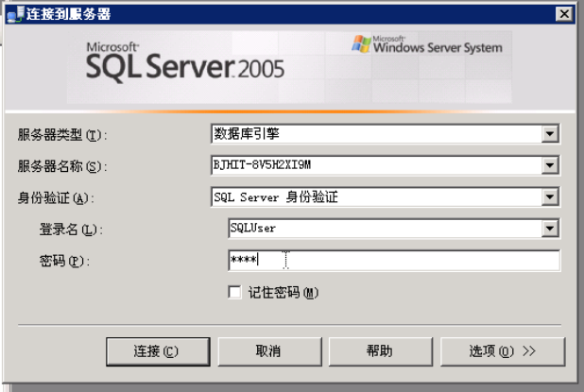Open help via the 帮助 button

tap(380, 351)
